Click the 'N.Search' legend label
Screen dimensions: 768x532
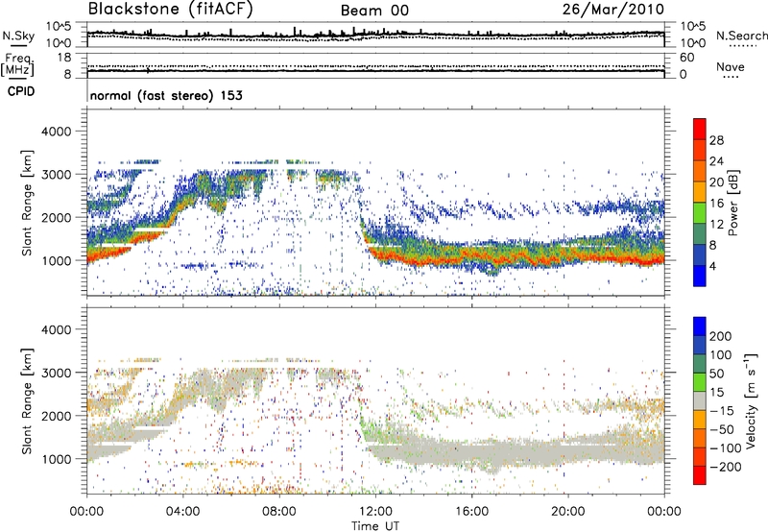pyautogui.click(x=741, y=36)
